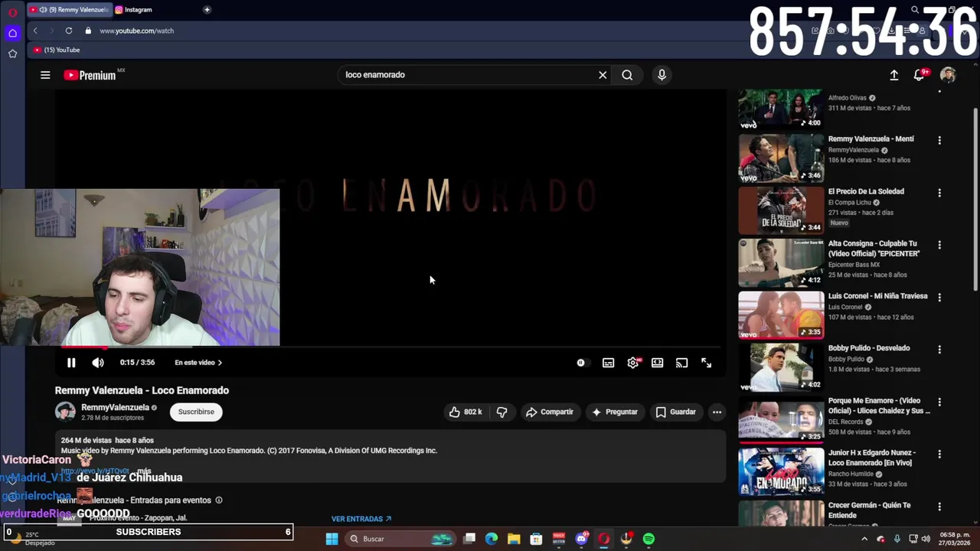Like the video (802 k)
The height and width of the screenshot is (551, 980).
point(465,412)
